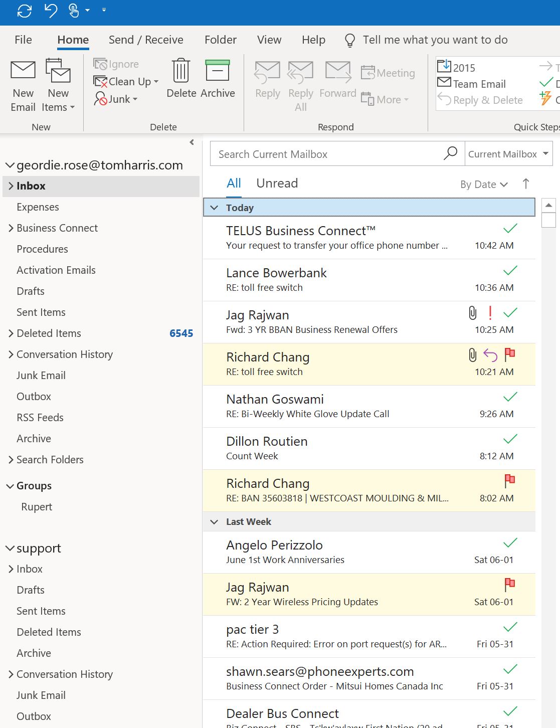The image size is (560, 728).
Task: Collapse geordie.rose@tomharris.com account
Action: 10,165
